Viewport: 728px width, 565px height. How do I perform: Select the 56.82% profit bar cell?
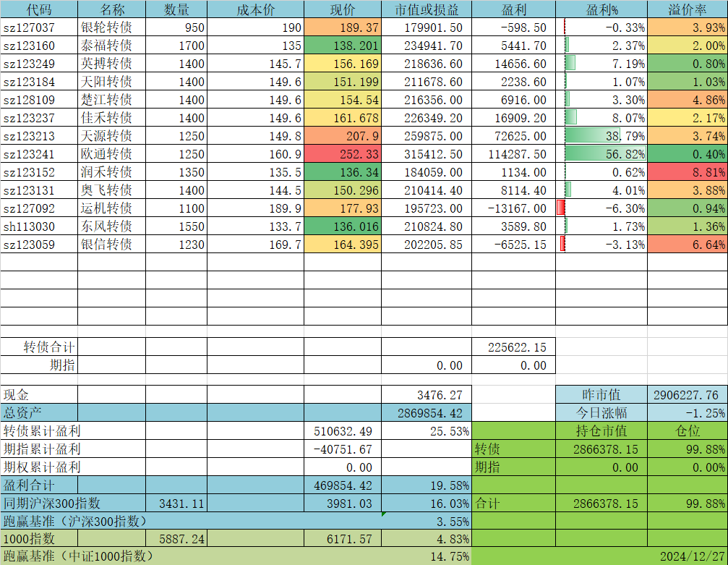601,154
